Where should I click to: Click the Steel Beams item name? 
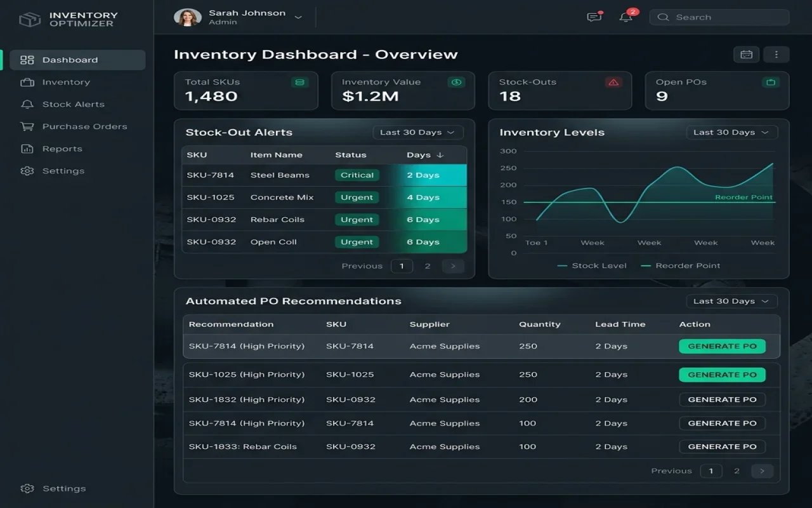tap(280, 176)
